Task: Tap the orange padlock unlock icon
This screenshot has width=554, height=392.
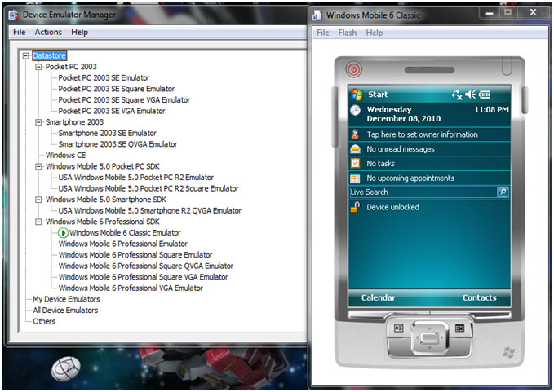Action: pyautogui.click(x=355, y=207)
